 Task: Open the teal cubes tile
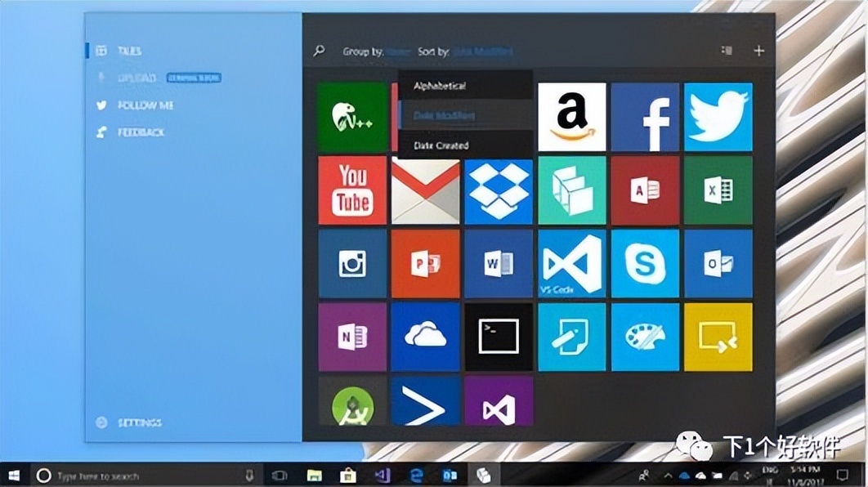[x=572, y=190]
